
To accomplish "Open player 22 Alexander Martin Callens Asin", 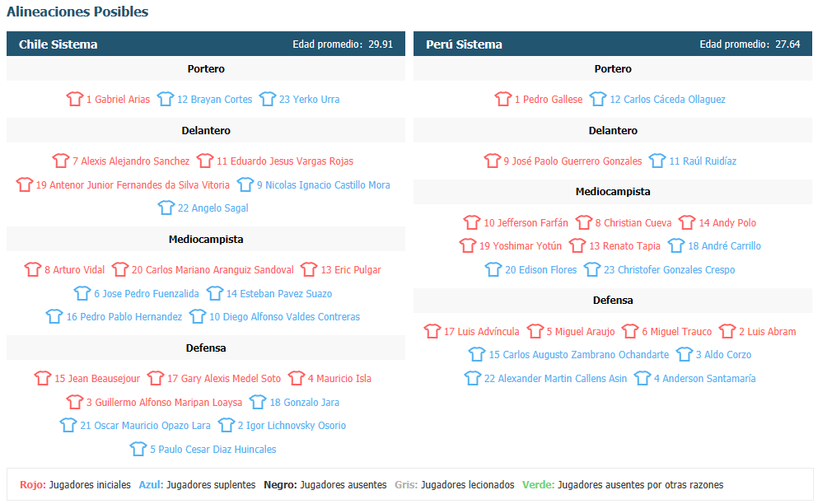I will pos(555,378).
